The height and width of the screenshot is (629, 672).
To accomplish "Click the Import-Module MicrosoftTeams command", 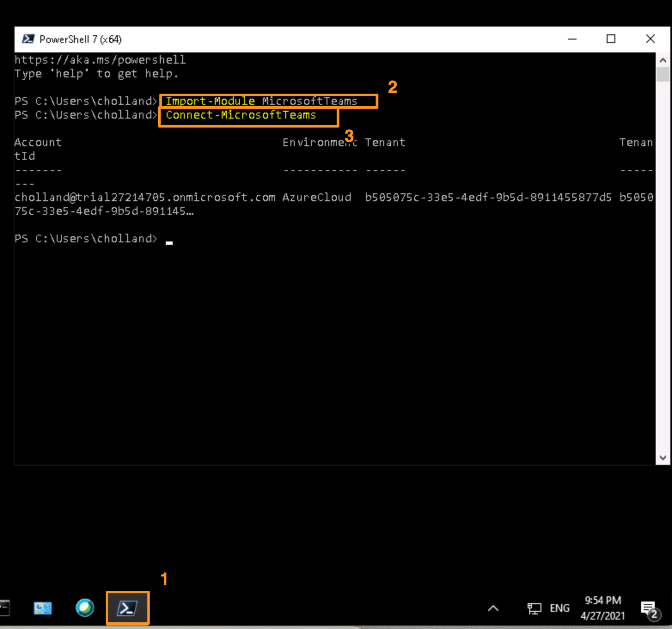I will [x=262, y=101].
